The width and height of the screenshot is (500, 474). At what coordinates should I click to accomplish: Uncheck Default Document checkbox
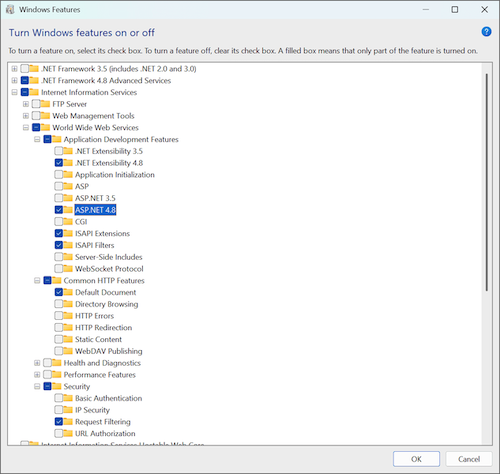[x=59, y=292]
